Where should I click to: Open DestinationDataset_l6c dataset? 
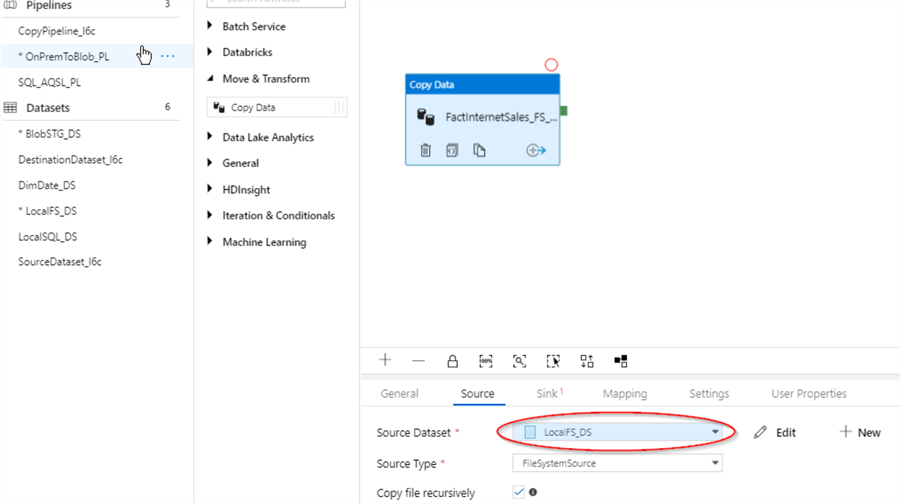[x=70, y=160]
